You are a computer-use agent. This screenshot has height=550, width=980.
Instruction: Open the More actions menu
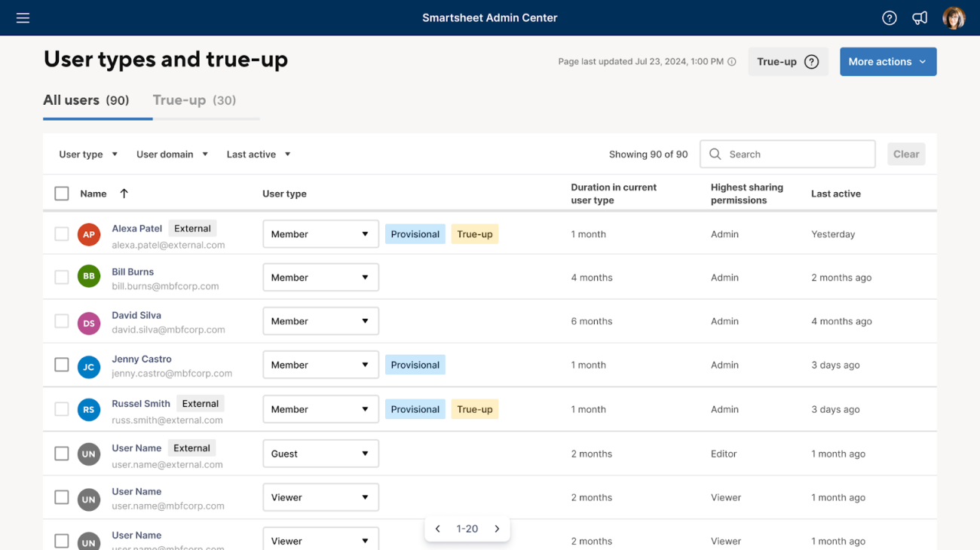(888, 61)
